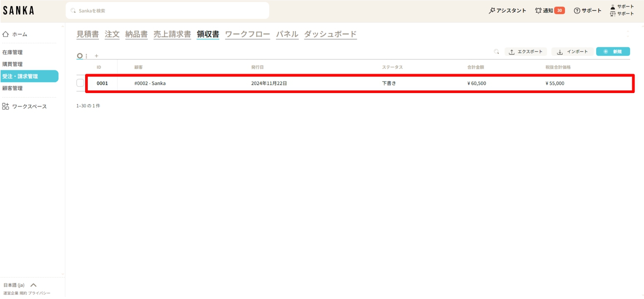Click the 発行日 column header

pyautogui.click(x=258, y=67)
